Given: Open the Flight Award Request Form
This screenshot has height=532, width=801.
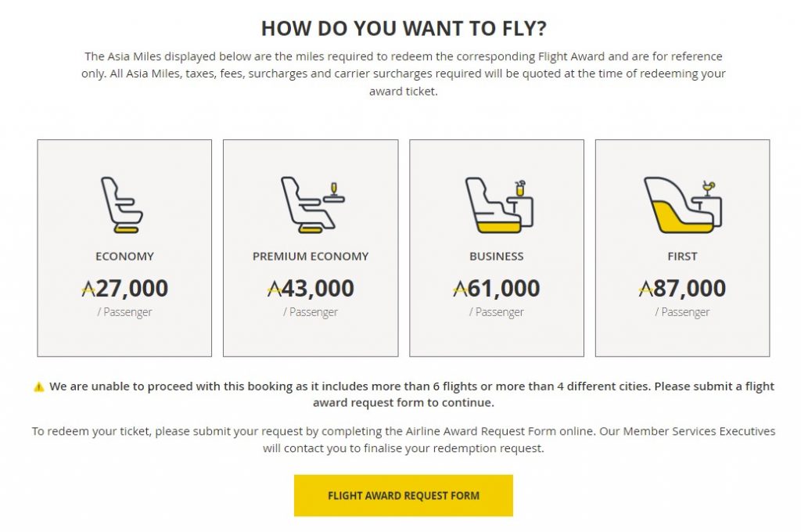Looking at the screenshot, I should pyautogui.click(x=402, y=494).
